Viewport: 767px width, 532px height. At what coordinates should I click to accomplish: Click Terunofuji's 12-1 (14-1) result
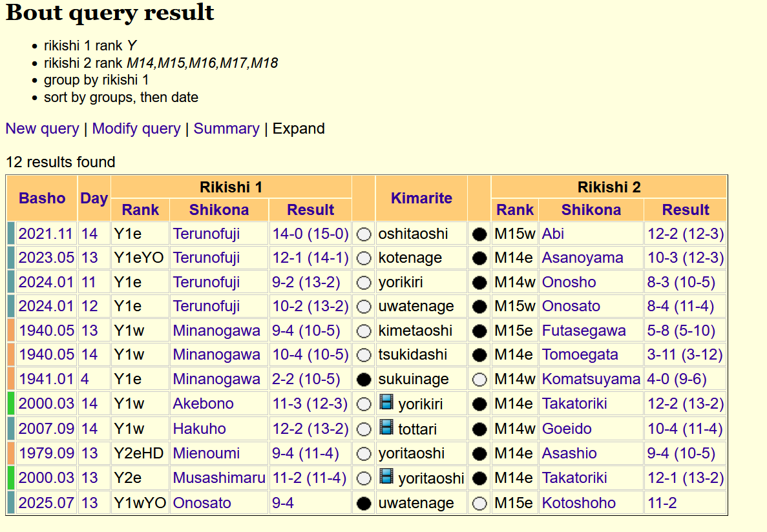pos(310,258)
